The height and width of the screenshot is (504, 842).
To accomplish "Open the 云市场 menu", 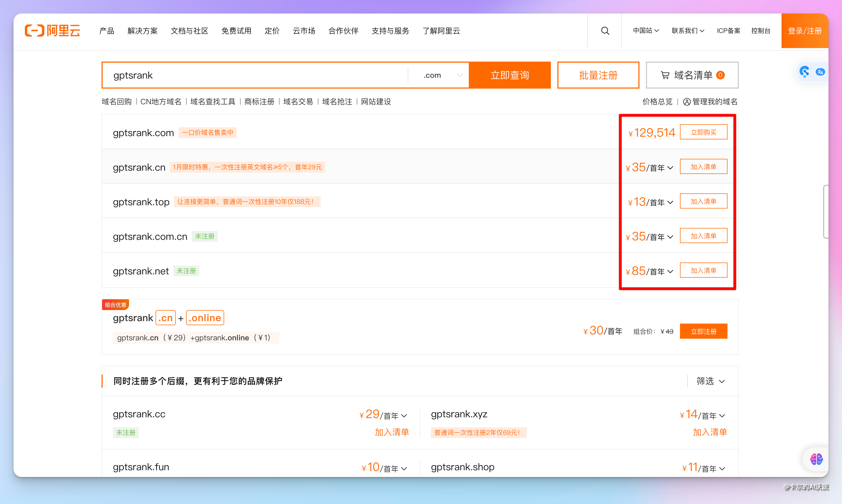I will [x=304, y=31].
